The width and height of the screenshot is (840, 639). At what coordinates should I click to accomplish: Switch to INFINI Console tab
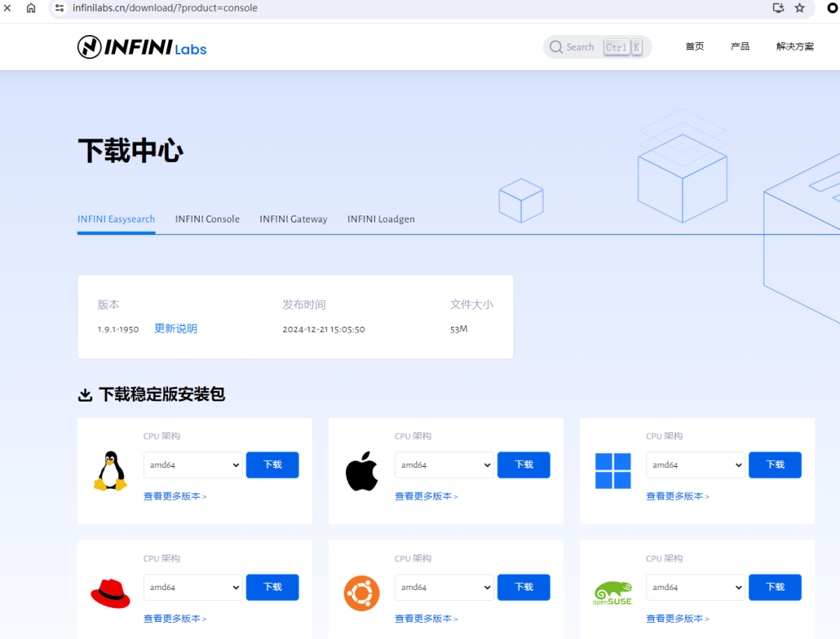click(x=208, y=219)
